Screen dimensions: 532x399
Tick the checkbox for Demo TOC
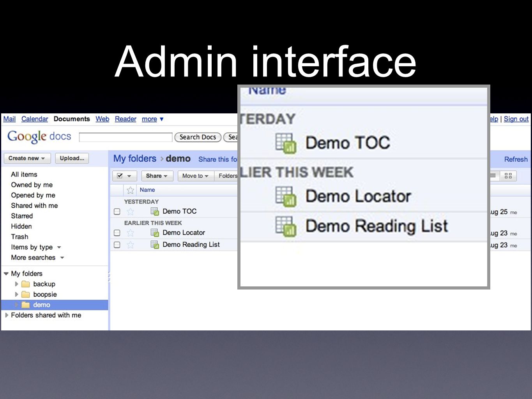pyautogui.click(x=117, y=212)
